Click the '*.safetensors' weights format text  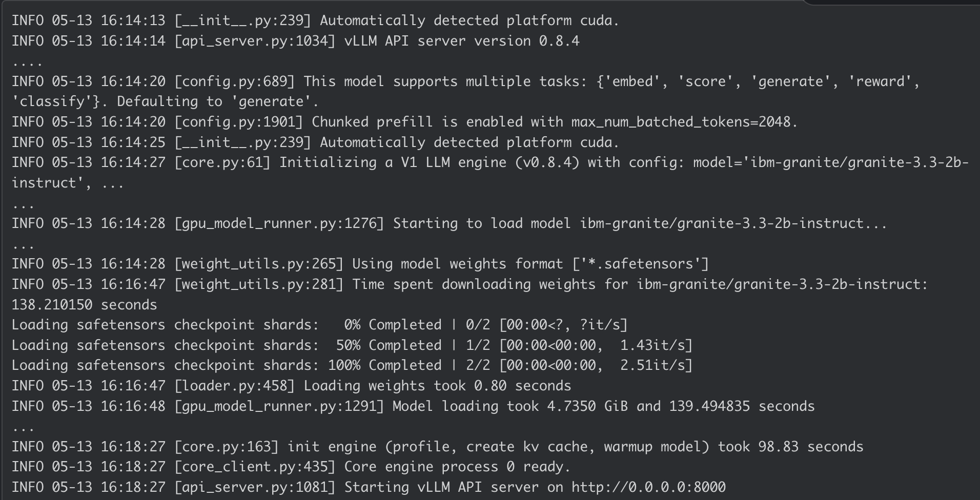640,264
